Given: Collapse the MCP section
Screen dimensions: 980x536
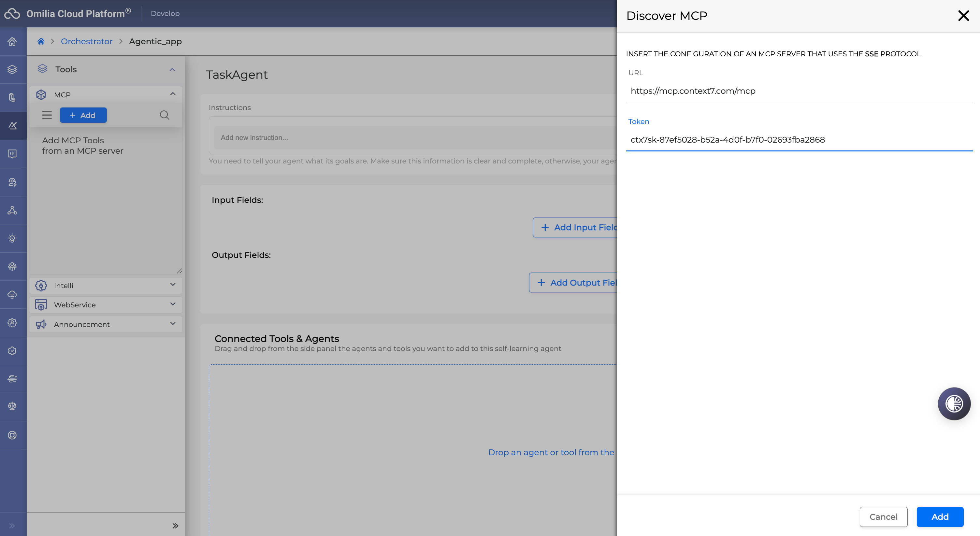Looking at the screenshot, I should tap(173, 94).
